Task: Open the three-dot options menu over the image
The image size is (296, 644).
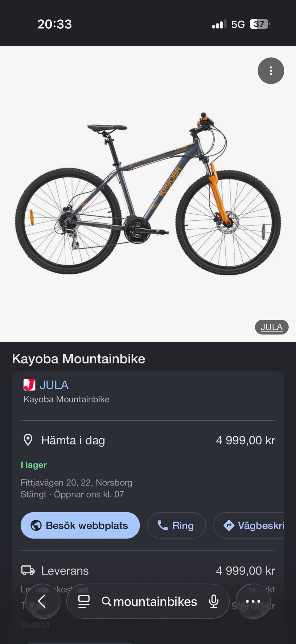Action: pos(271,71)
